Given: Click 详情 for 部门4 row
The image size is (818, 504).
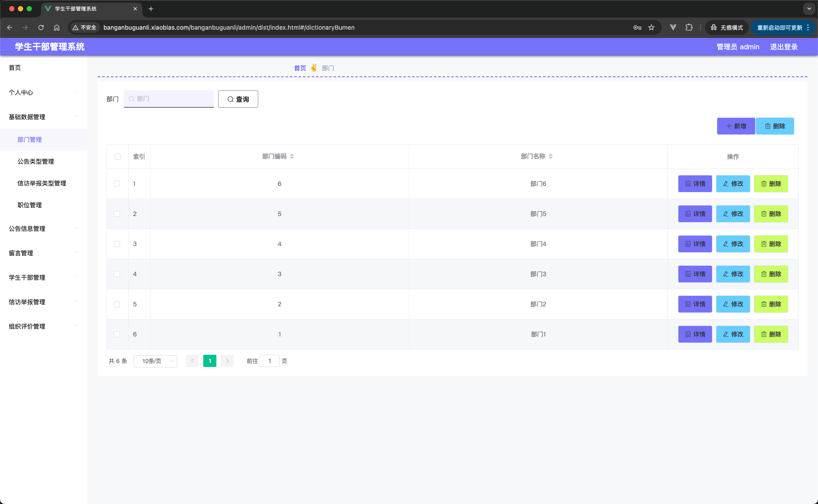Looking at the screenshot, I should coord(695,244).
